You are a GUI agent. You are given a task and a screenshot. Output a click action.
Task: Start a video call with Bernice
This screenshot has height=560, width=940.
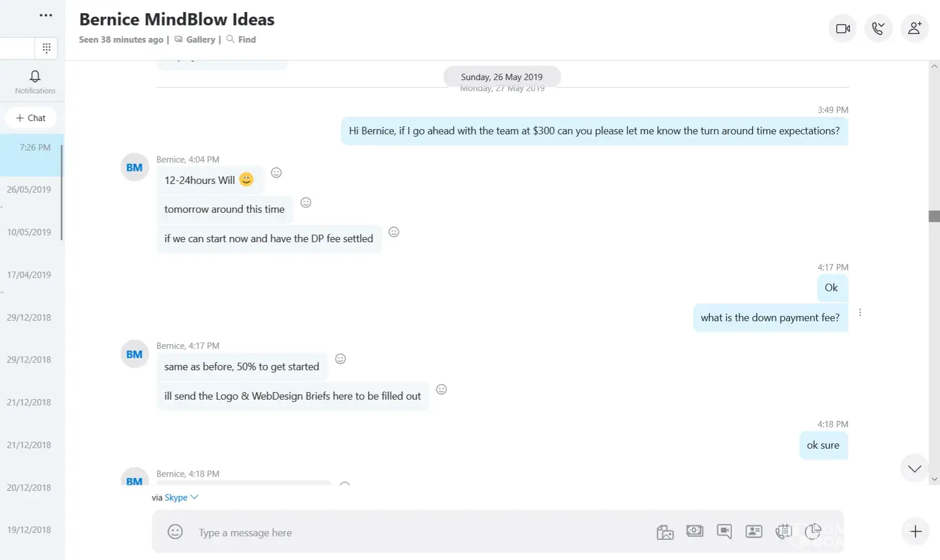(843, 28)
